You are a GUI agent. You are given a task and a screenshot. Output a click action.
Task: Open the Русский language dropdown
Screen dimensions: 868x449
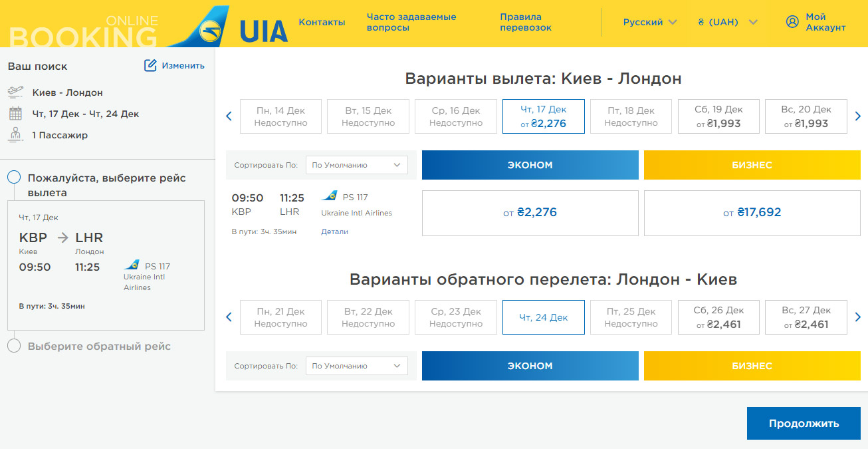(650, 22)
